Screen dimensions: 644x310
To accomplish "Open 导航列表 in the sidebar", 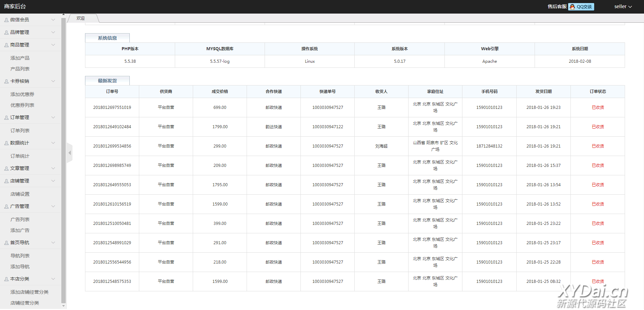I will point(20,256).
